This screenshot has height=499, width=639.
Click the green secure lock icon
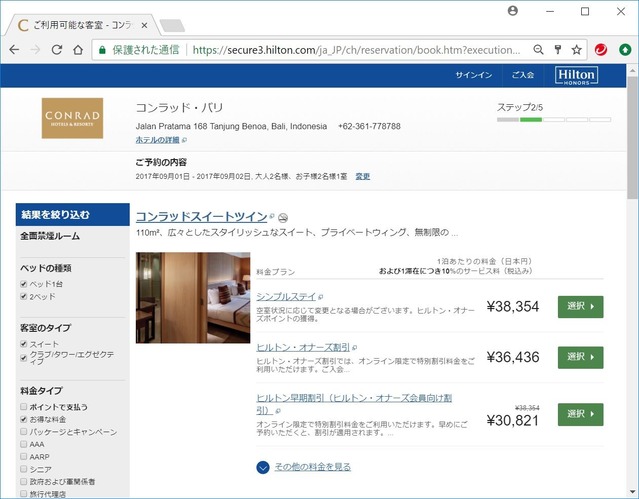pos(102,50)
